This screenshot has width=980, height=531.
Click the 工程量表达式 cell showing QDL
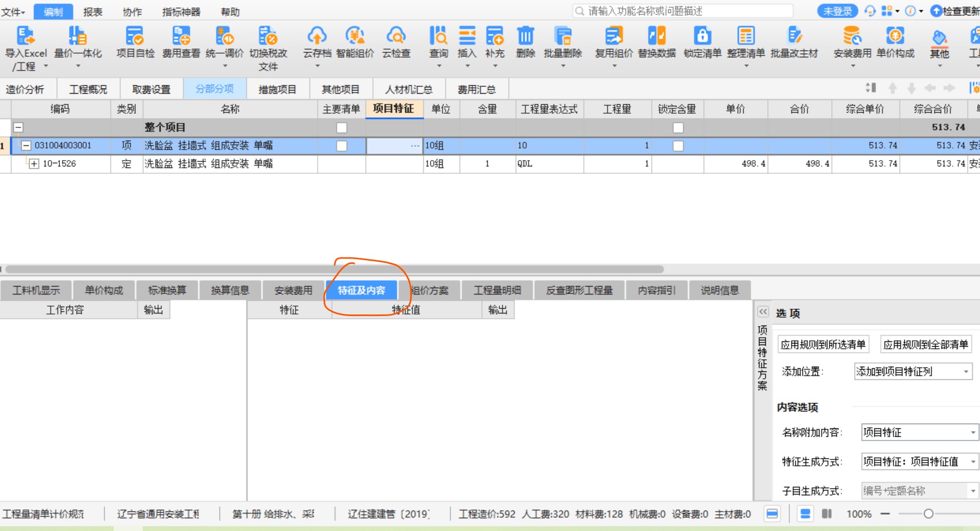tap(549, 164)
